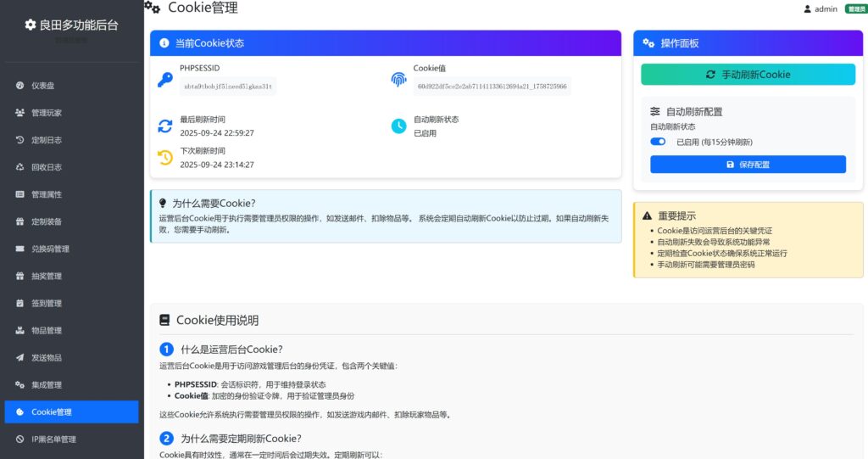868x459 pixels.
Task: Click the 定制装备 gift icon
Action: (x=20, y=221)
